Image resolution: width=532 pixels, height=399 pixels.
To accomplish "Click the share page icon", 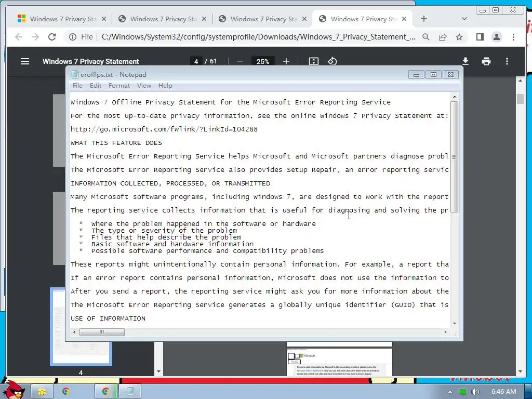I will (443, 37).
